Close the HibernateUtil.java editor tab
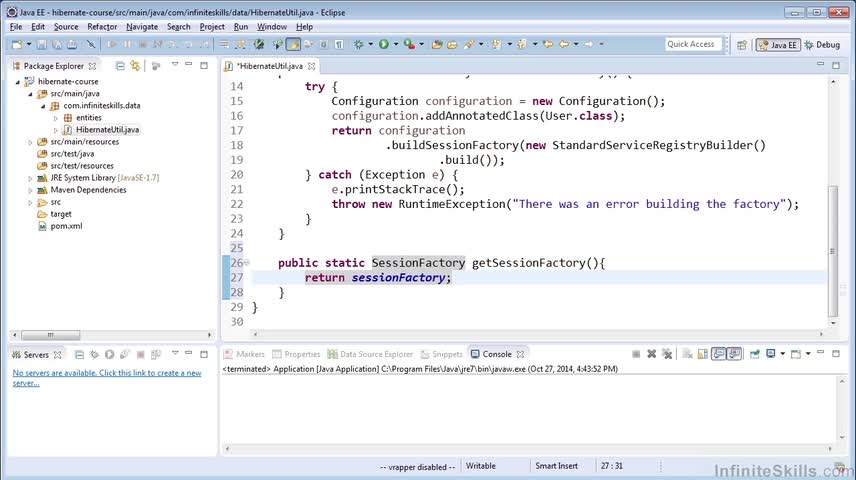This screenshot has width=856, height=480. coord(311,66)
